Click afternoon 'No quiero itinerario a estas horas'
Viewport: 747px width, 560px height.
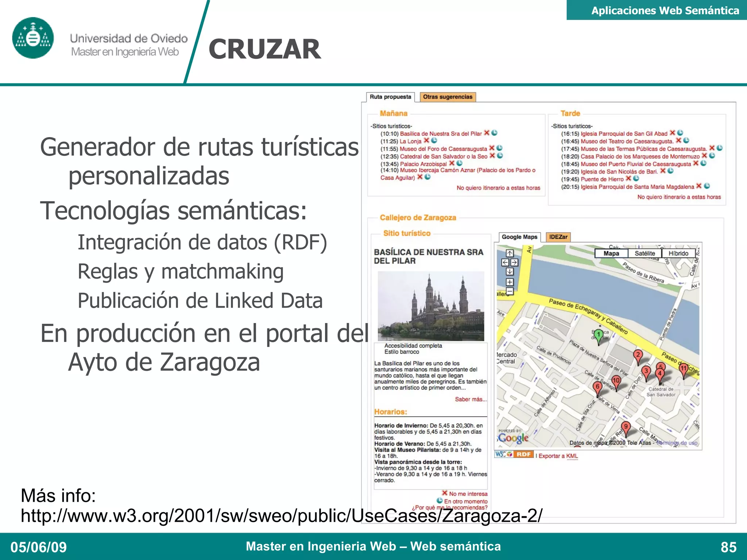click(679, 197)
